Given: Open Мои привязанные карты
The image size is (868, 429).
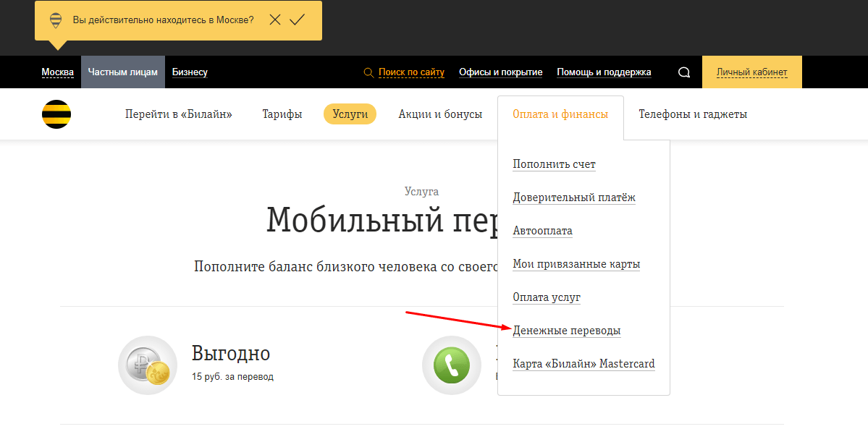Looking at the screenshot, I should point(576,264).
